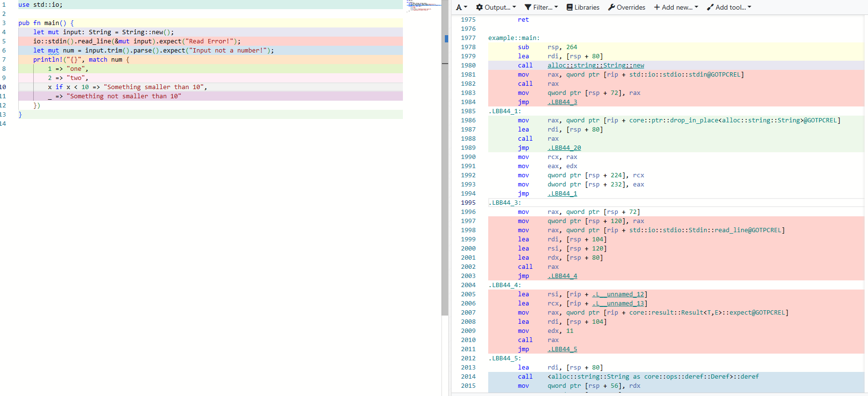Open the Filter funnel menu

coord(541,7)
